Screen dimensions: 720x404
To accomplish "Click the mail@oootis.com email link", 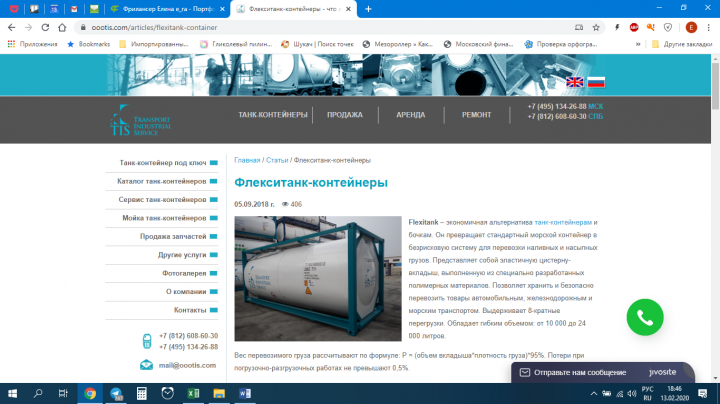I will click(187, 365).
